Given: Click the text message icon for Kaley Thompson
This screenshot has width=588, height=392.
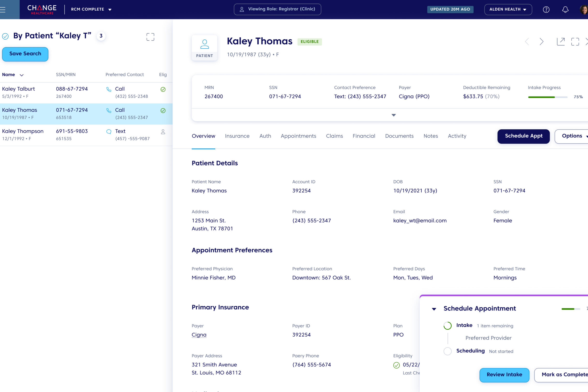Looking at the screenshot, I should (109, 132).
